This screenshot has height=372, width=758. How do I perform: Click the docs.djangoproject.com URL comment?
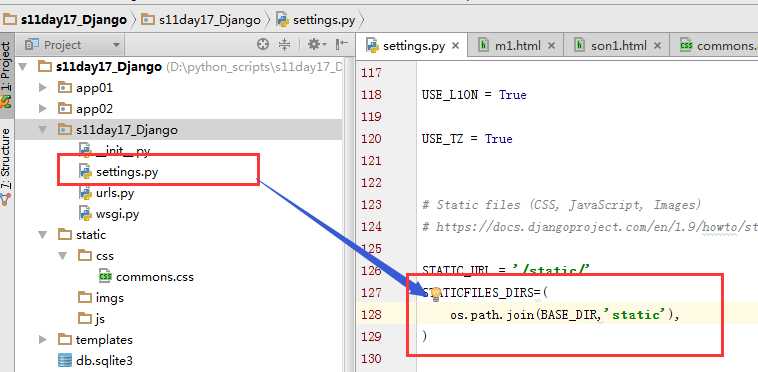(x=590, y=227)
